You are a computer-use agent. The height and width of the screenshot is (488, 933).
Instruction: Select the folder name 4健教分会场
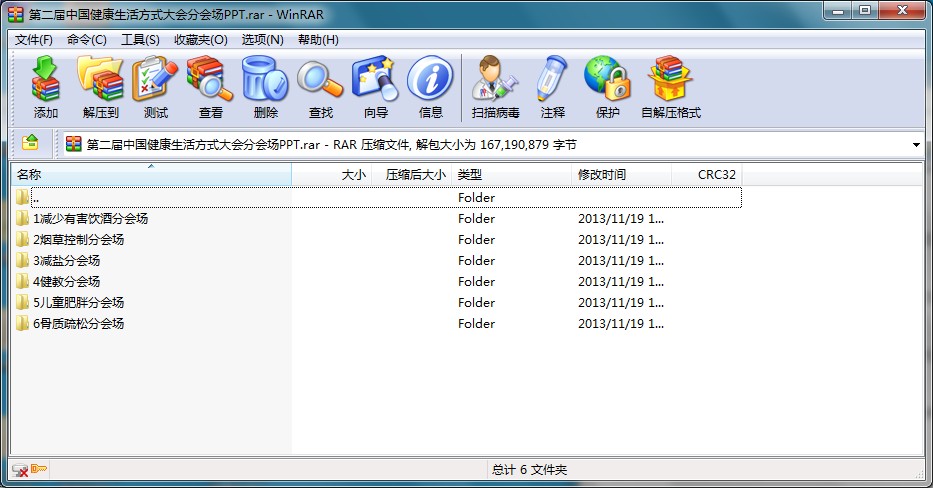point(67,281)
